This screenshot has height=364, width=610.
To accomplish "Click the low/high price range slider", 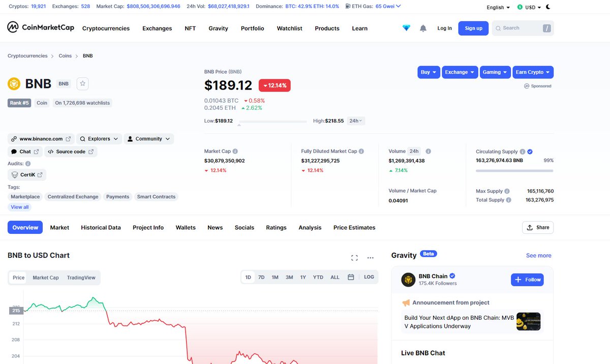I will [272, 122].
